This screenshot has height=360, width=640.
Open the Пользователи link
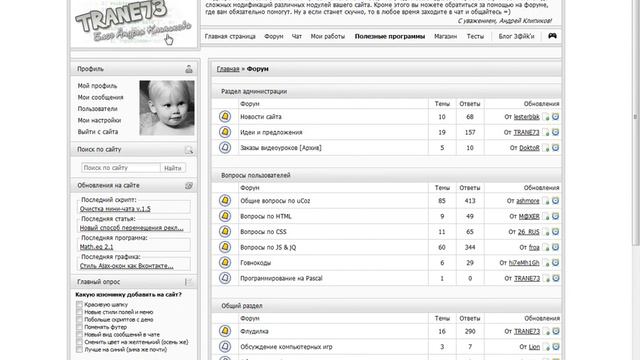pos(98,109)
